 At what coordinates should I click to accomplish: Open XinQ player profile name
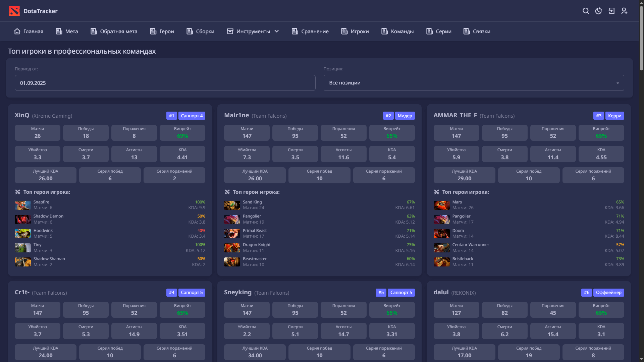point(22,115)
